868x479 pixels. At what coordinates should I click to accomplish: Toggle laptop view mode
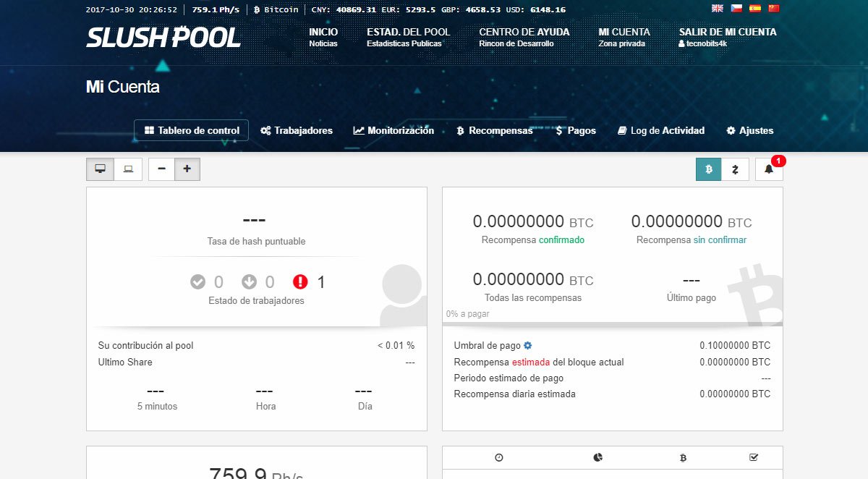click(x=128, y=169)
